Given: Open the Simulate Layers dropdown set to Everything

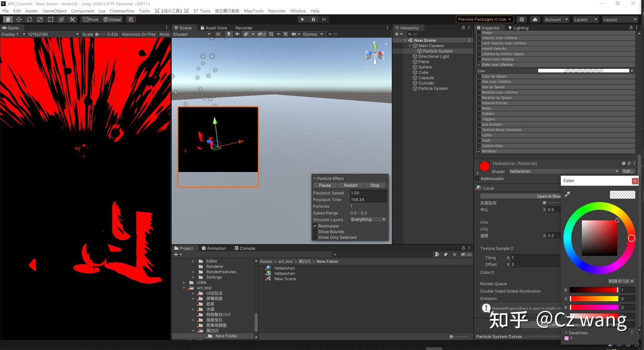Looking at the screenshot, I should pyautogui.click(x=368, y=219).
